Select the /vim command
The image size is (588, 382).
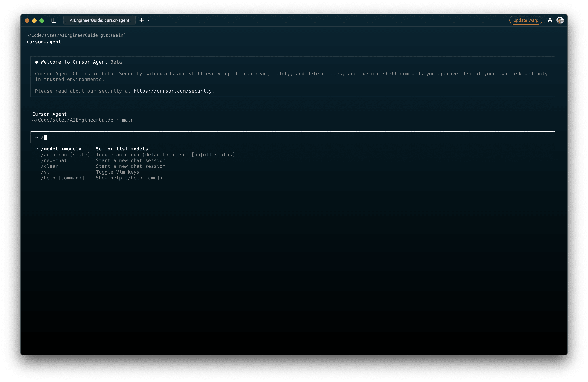pos(47,172)
